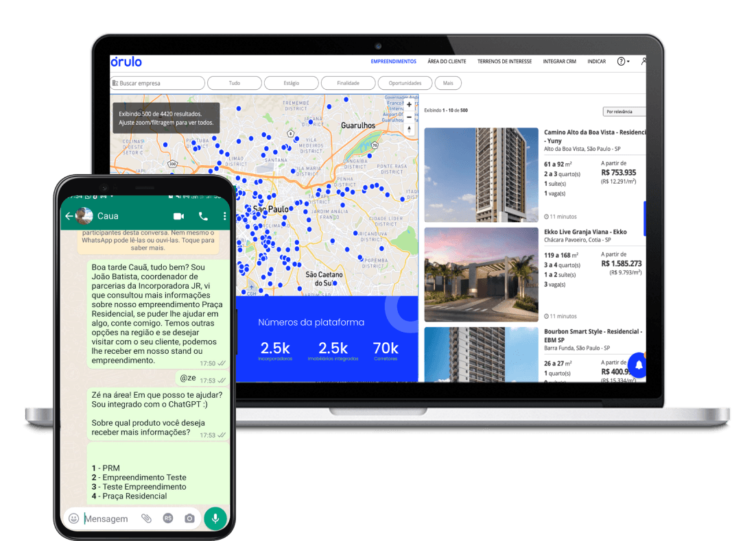
Task: Tap the Caua contact name in chat header
Action: click(x=108, y=216)
